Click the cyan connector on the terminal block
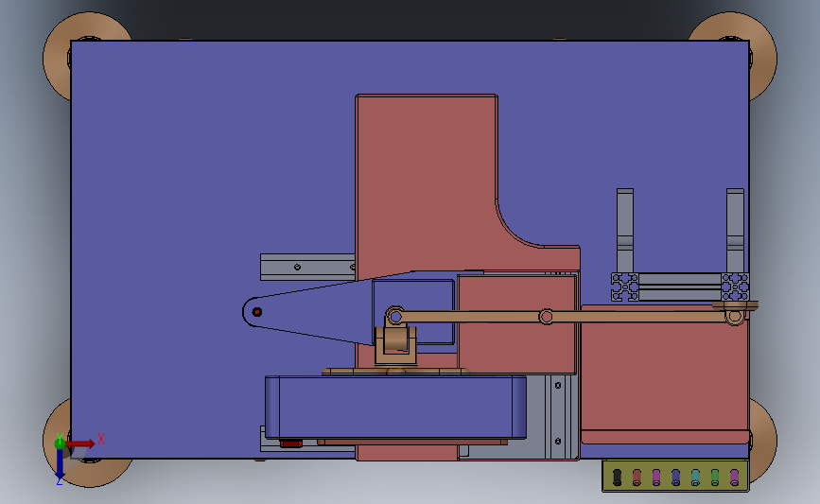The width and height of the screenshot is (820, 504). (x=695, y=477)
